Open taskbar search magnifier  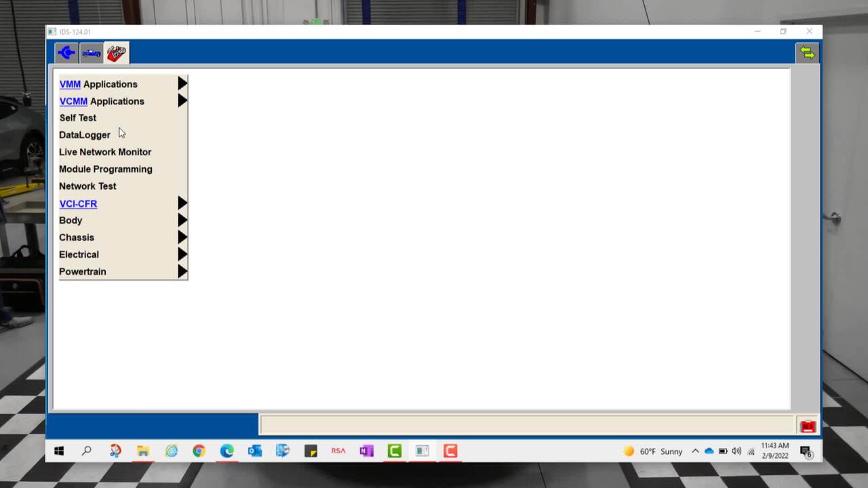point(87,451)
